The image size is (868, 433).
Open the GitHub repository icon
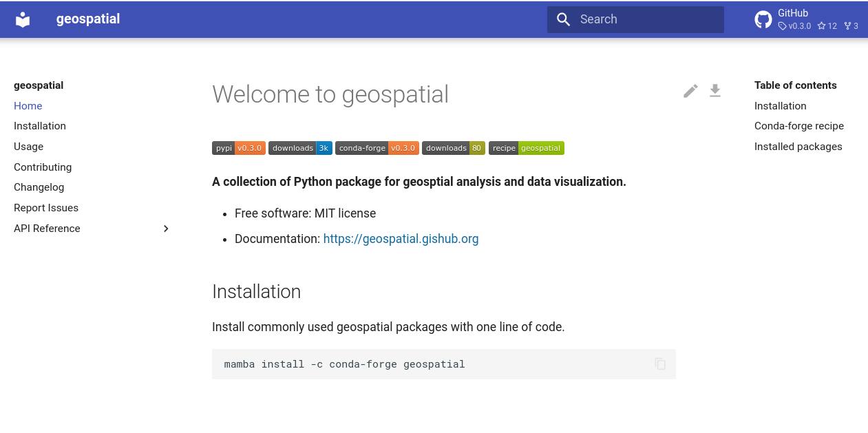pyautogui.click(x=763, y=19)
